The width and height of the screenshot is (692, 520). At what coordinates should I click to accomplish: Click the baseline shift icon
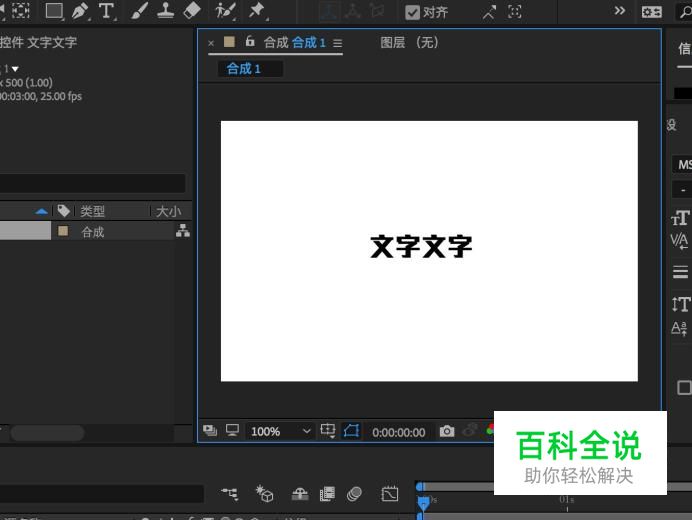tap(679, 328)
